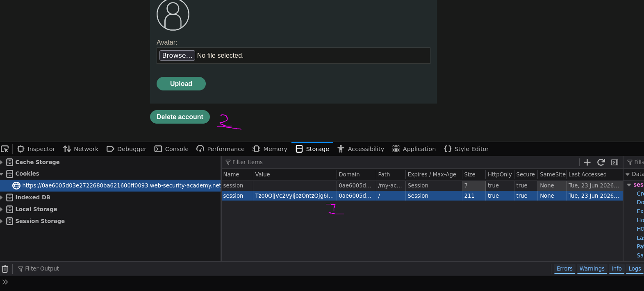Click the Inspector tab icon

[21, 149]
